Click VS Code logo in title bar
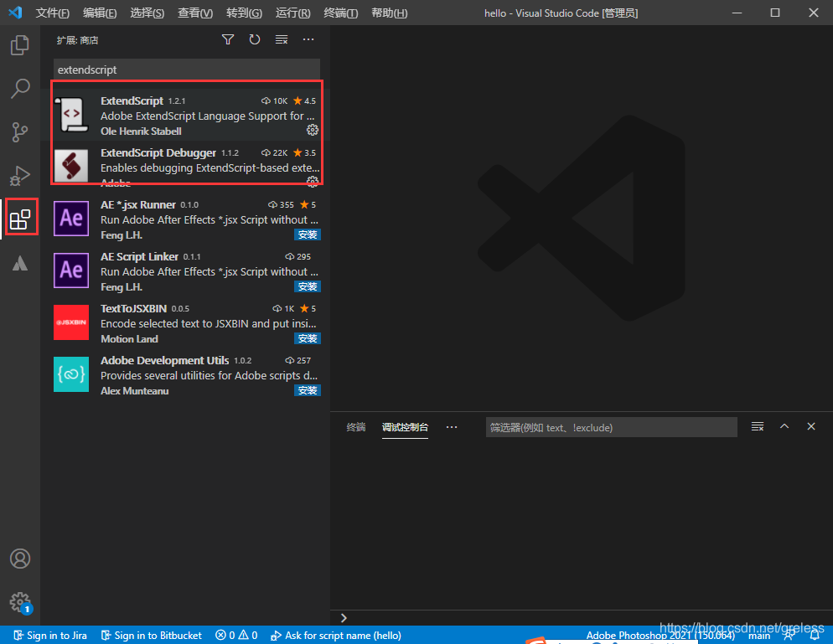This screenshot has width=833, height=644. pyautogui.click(x=15, y=13)
